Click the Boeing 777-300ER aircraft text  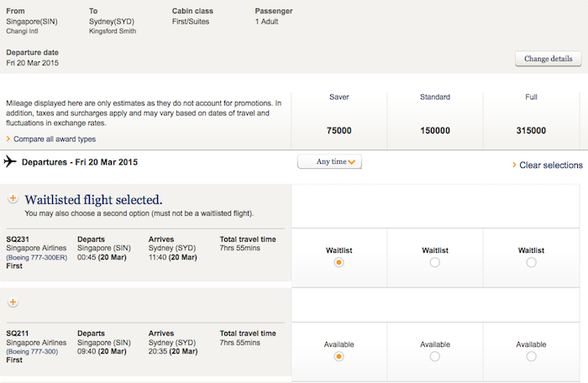pyautogui.click(x=37, y=257)
